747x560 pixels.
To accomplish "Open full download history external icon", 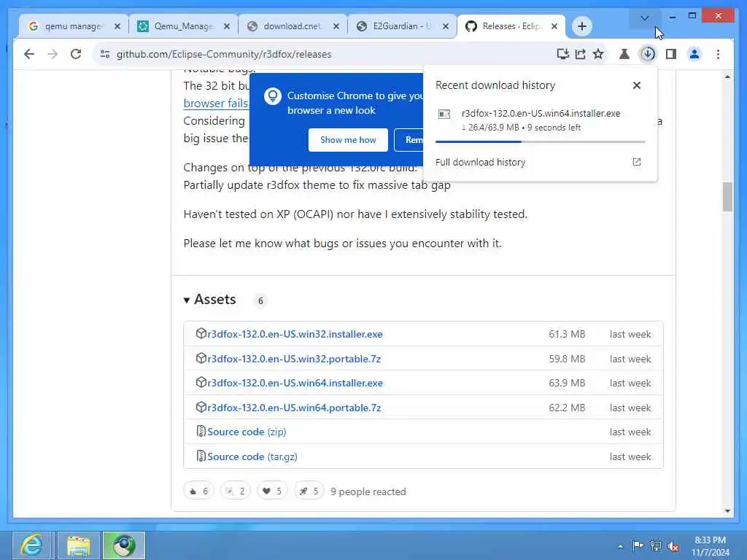I will (636, 162).
